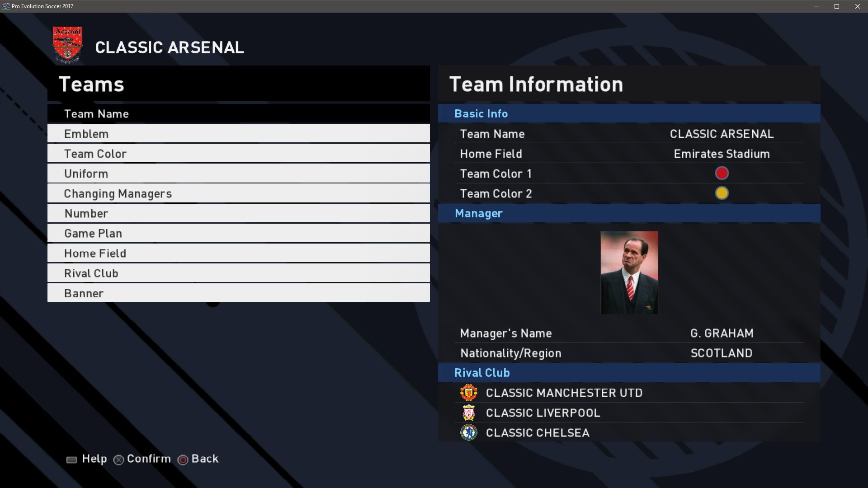The width and height of the screenshot is (868, 488).
Task: Click the Pro Evolution Soccer title bar icon
Action: [6, 6]
